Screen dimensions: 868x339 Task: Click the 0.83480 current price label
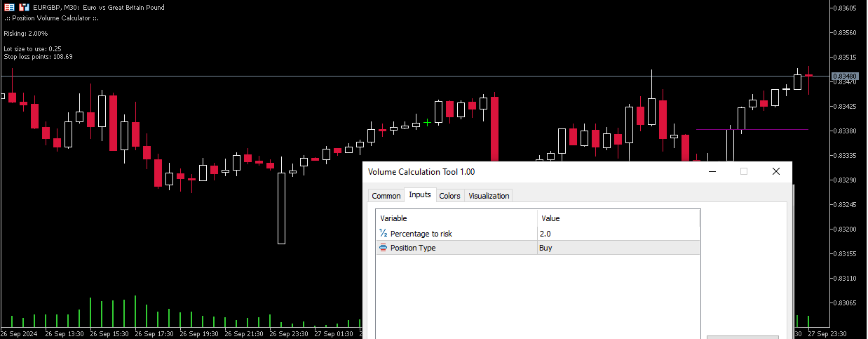pyautogui.click(x=844, y=76)
